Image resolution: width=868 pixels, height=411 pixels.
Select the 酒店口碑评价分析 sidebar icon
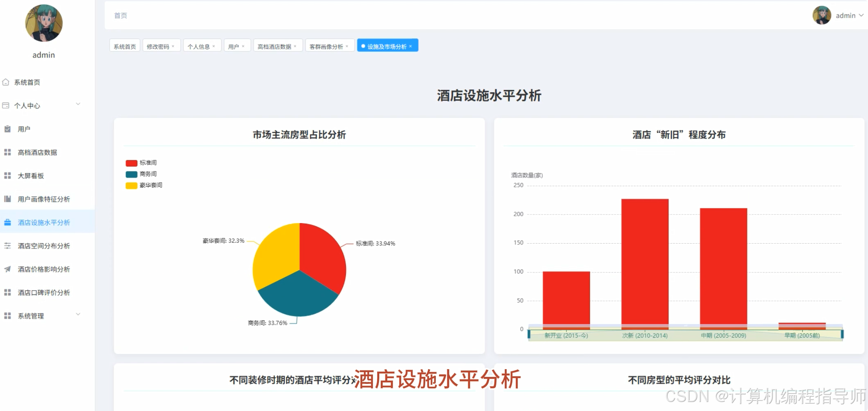click(7, 292)
